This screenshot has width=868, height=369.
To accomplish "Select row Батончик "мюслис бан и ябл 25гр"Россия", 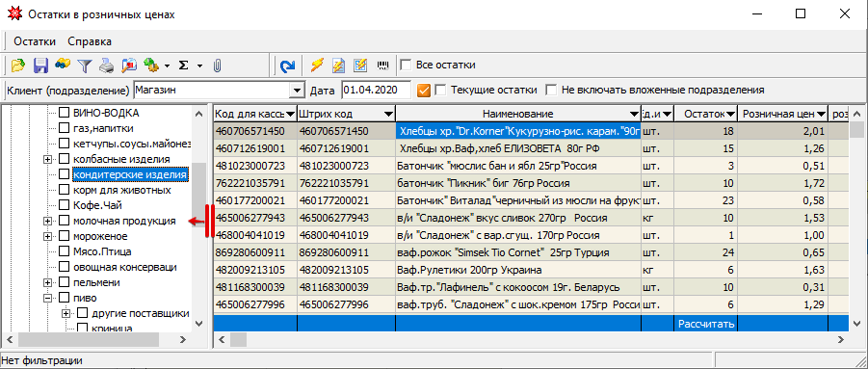I will [x=531, y=165].
